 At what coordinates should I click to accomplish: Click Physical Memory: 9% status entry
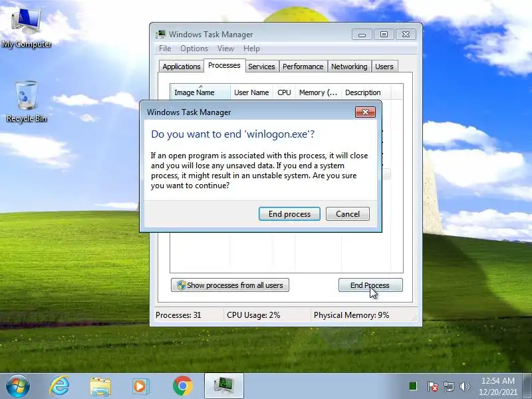pos(352,315)
